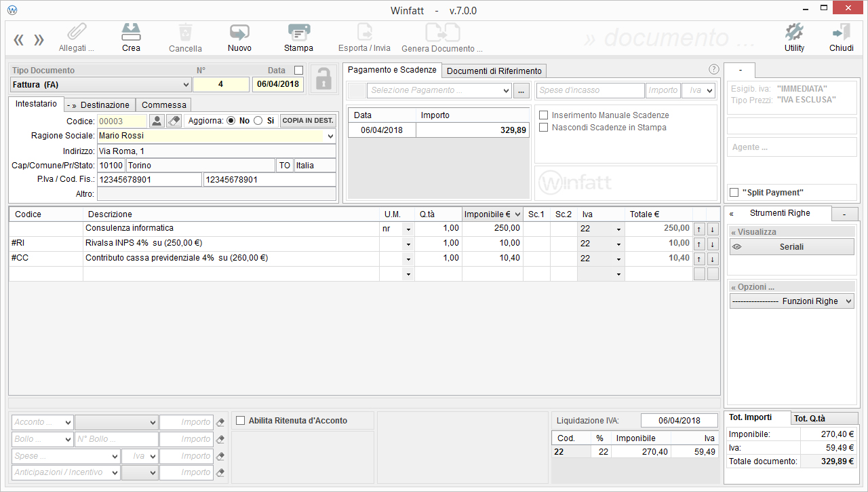Move Consulenza informatica row up

coord(699,229)
